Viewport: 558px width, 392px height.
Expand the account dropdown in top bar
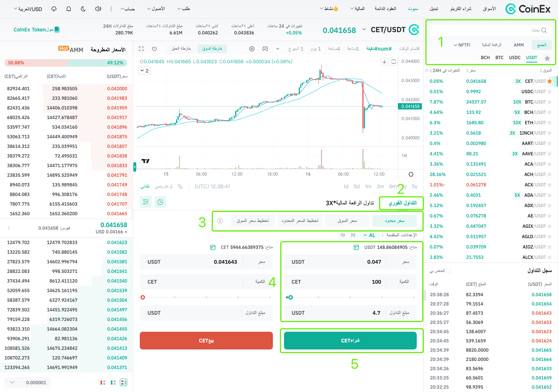[x=128, y=9]
